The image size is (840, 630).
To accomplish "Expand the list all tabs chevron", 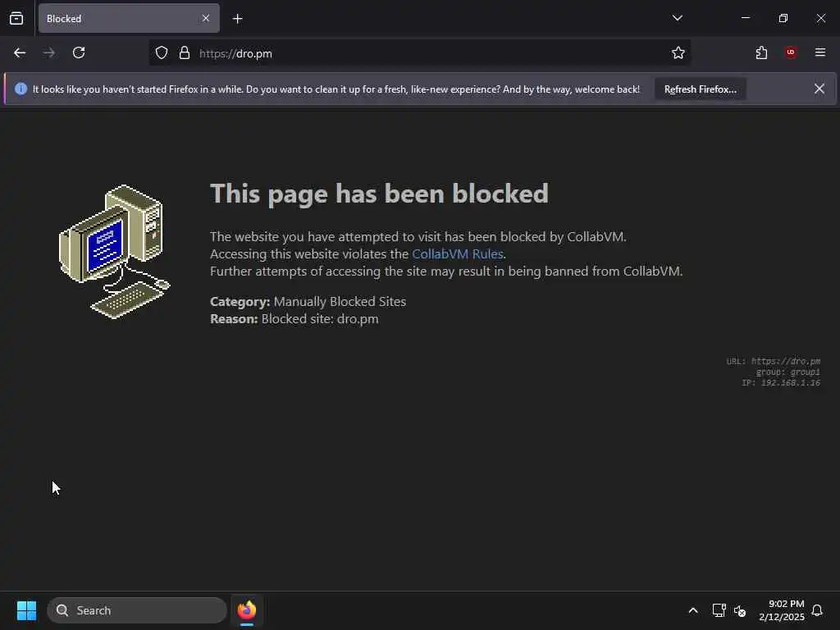I will pos(677,18).
